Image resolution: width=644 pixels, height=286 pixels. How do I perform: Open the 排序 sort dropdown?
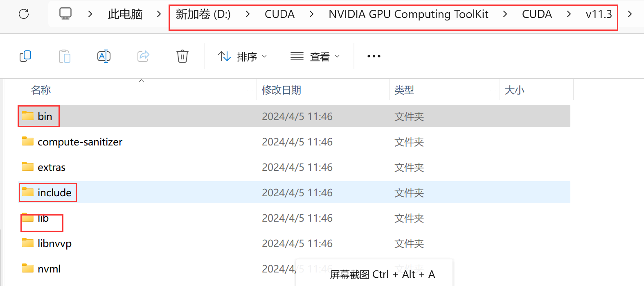pyautogui.click(x=242, y=56)
